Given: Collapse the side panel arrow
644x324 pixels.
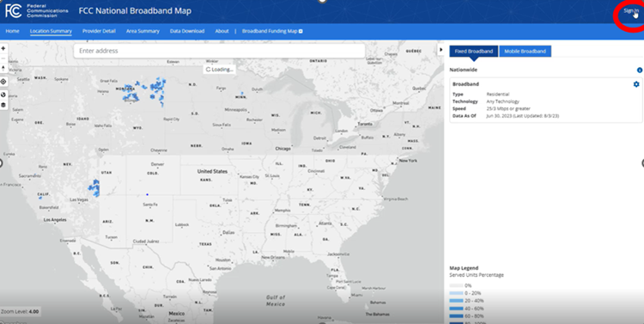Looking at the screenshot, I should click(x=441, y=50).
